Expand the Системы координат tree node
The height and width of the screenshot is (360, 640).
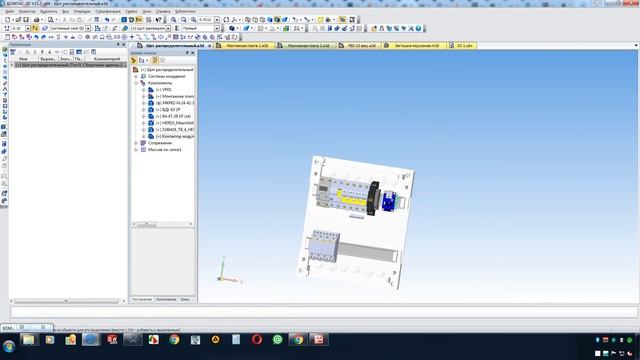tap(136, 76)
